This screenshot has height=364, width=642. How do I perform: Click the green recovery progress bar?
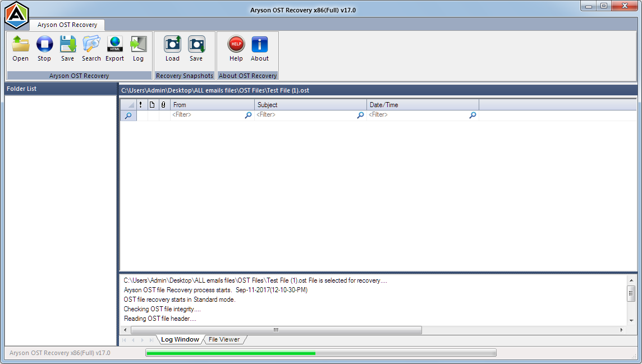321,353
